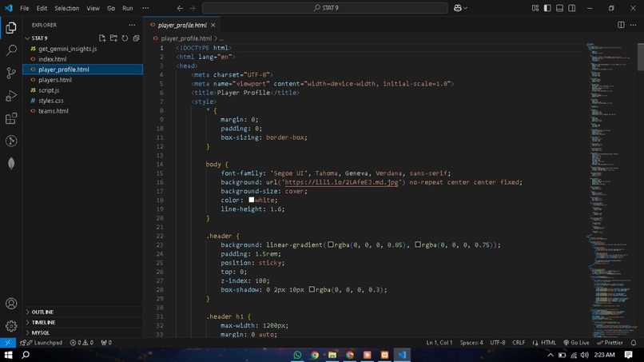Open the background image URL link
This screenshot has height=362, width=644.
[341, 182]
